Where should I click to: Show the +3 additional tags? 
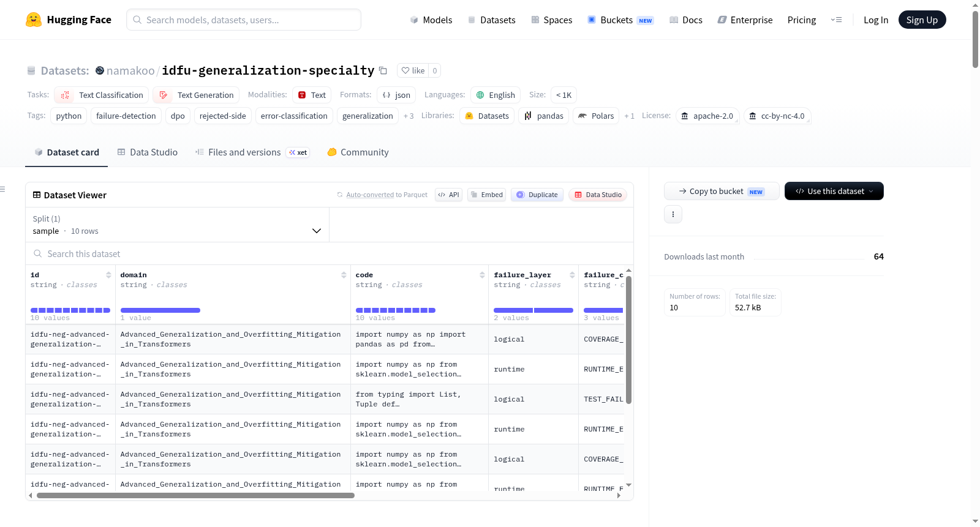tap(409, 116)
